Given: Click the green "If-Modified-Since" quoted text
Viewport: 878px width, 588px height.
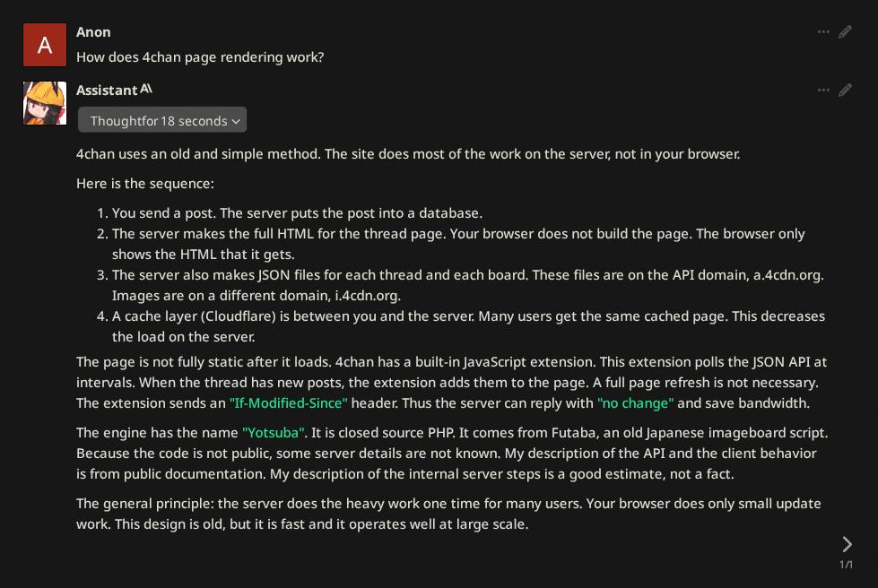Looking at the screenshot, I should tap(289, 402).
